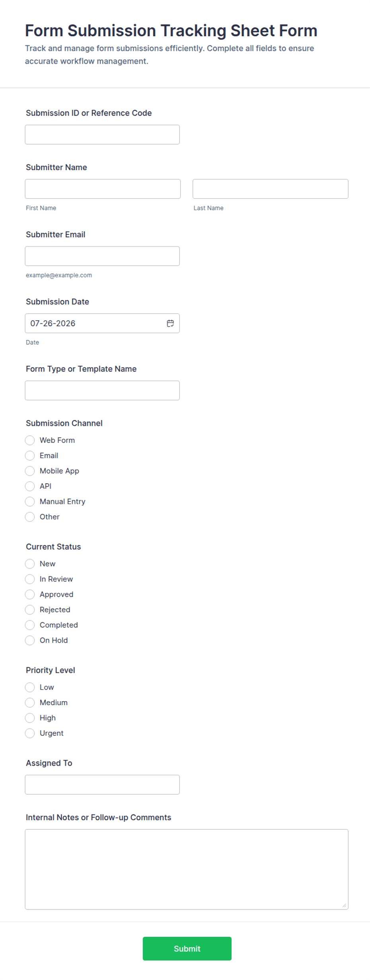Click the Last Name input box
The width and height of the screenshot is (370, 980).
[x=271, y=189]
